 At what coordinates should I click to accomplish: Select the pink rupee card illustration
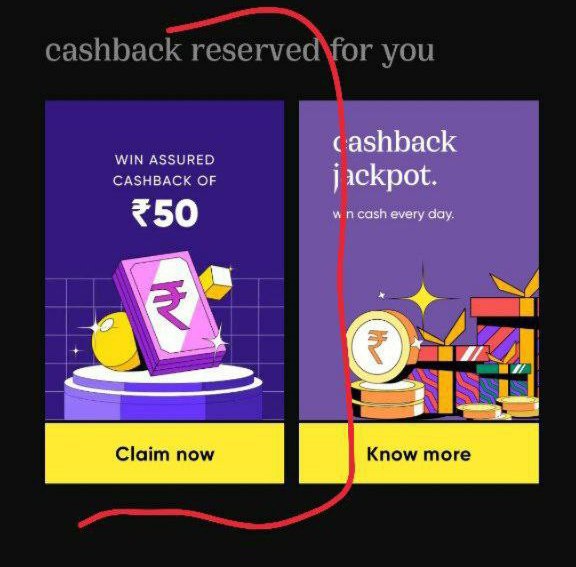[169, 313]
